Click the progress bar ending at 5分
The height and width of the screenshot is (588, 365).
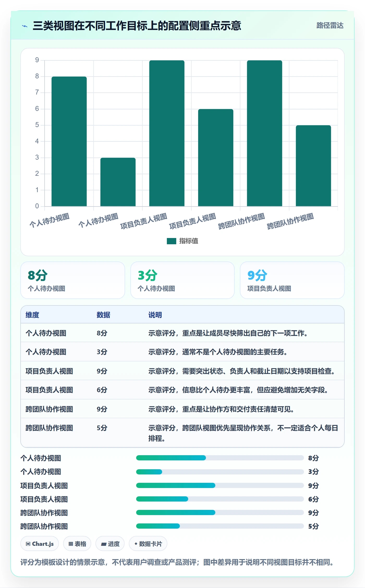click(220, 526)
